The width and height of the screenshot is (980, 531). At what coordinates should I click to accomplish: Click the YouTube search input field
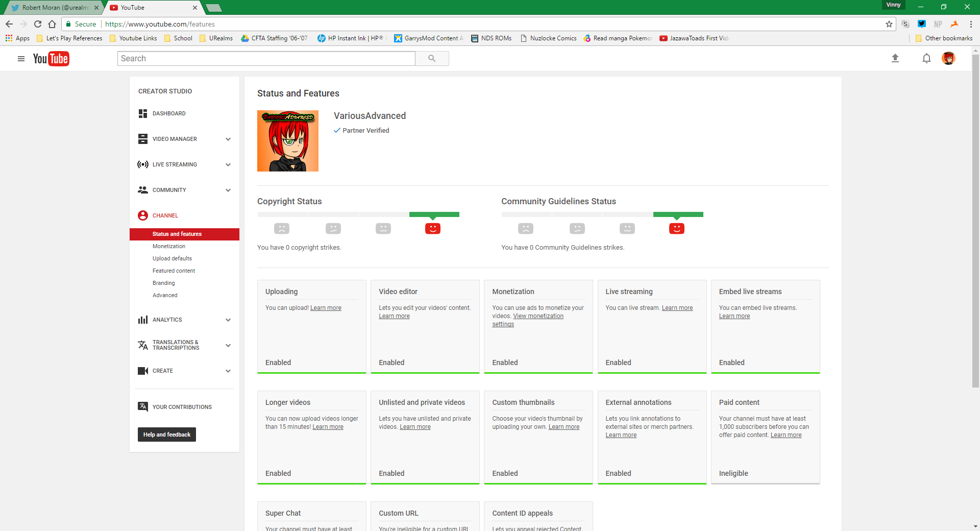266,59
